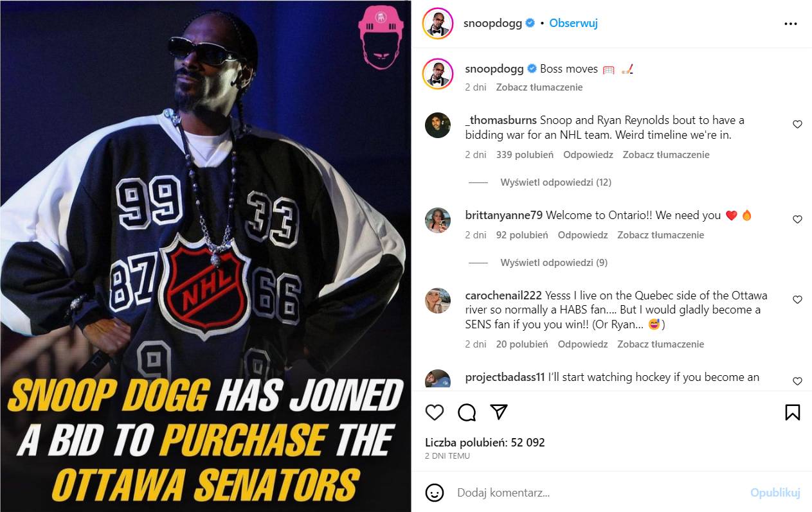Like the post using the heart icon
Image resolution: width=812 pixels, height=512 pixels.
click(435, 412)
